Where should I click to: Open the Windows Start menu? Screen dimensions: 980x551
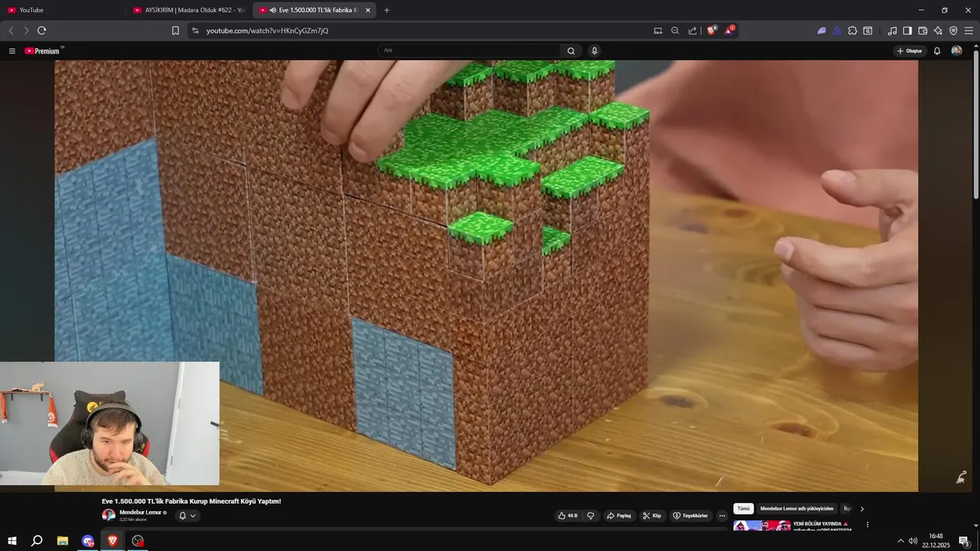11,541
